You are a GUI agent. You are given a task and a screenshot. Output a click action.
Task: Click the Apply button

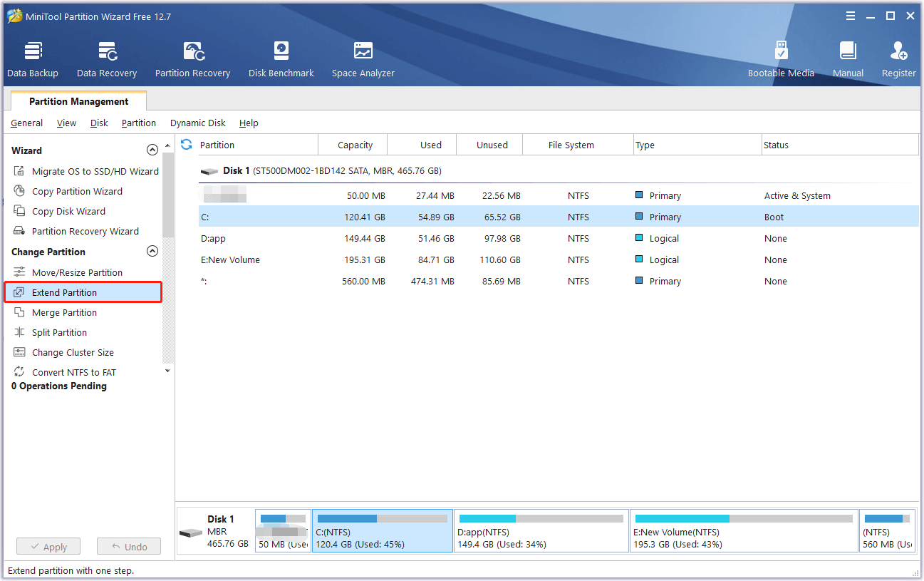click(x=48, y=546)
